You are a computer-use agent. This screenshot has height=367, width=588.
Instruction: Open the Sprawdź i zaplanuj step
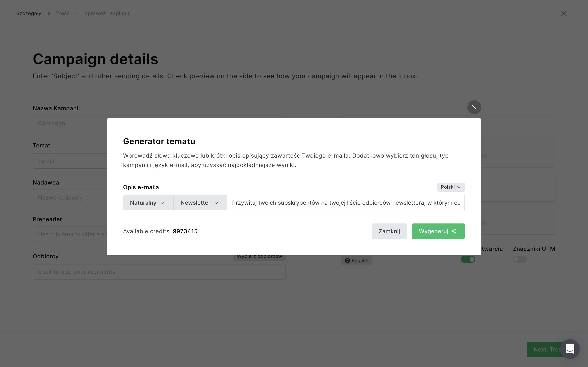coord(107,14)
